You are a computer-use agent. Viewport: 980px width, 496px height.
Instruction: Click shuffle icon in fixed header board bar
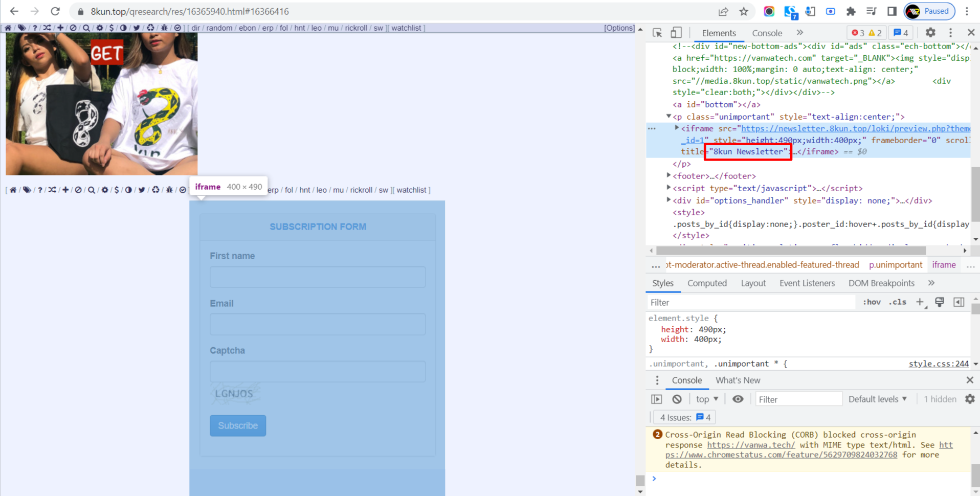pyautogui.click(x=47, y=28)
